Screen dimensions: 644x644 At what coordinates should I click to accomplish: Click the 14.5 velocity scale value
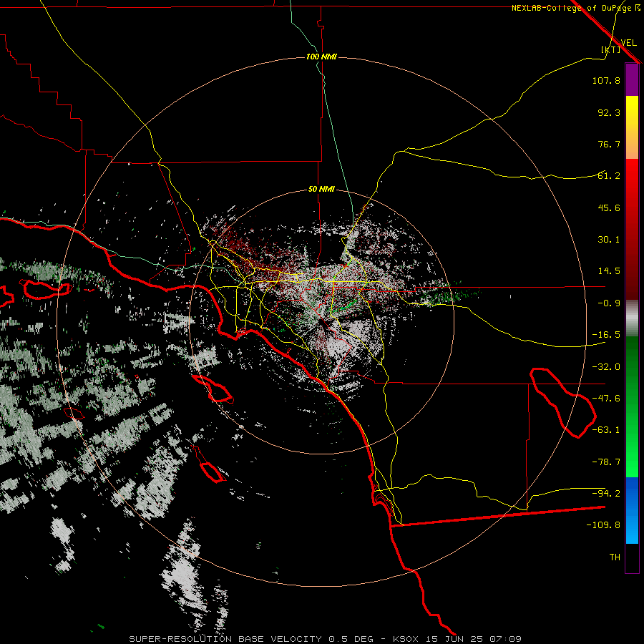tap(609, 271)
